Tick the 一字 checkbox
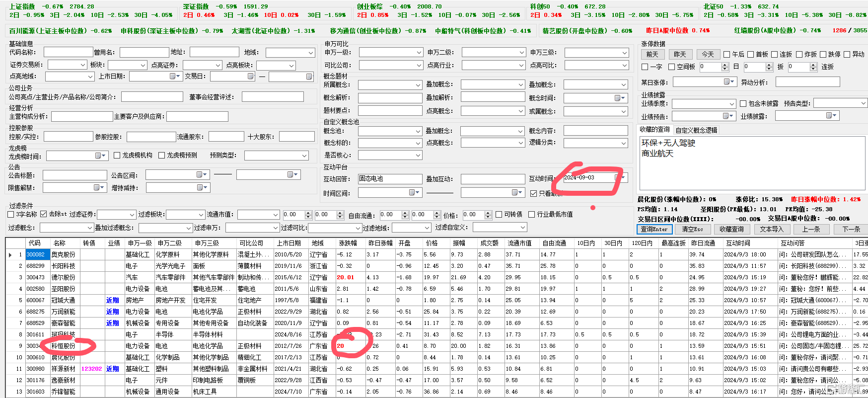868x398 pixels. pyautogui.click(x=645, y=67)
